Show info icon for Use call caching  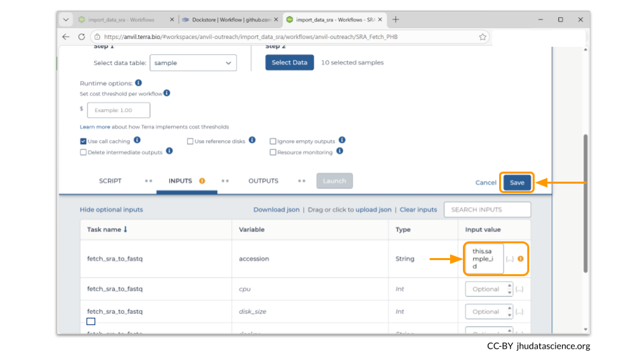[137, 140]
